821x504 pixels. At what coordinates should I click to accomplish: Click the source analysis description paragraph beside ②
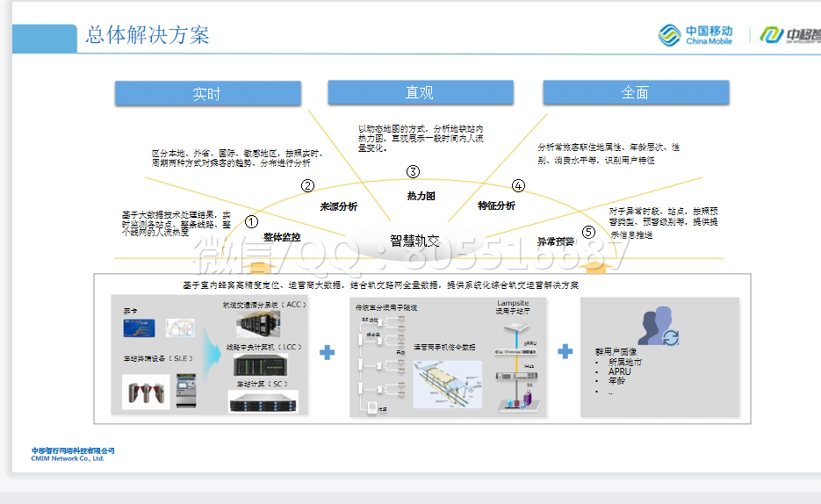click(237, 158)
